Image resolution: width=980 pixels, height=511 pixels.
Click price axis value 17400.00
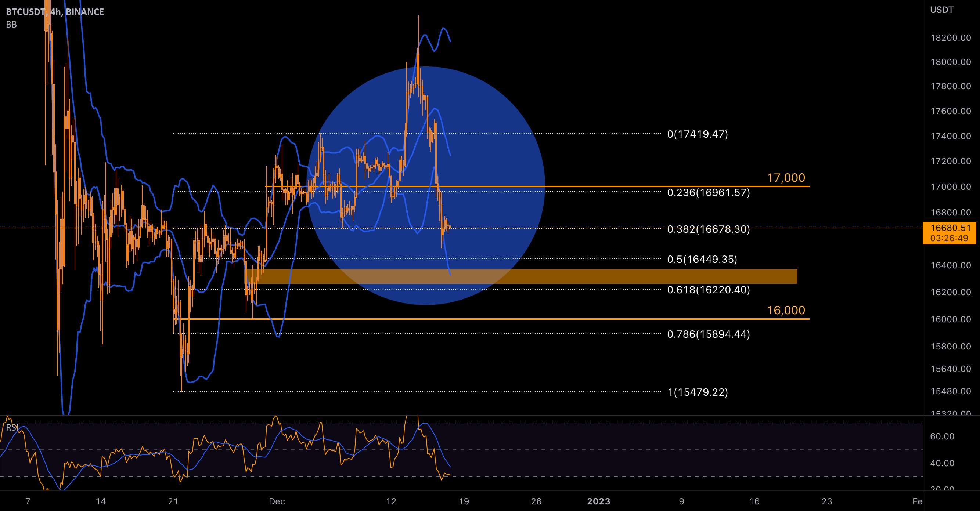pos(951,136)
